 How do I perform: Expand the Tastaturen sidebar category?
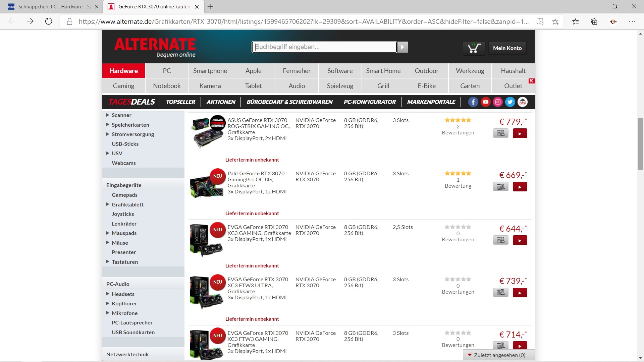(x=108, y=261)
